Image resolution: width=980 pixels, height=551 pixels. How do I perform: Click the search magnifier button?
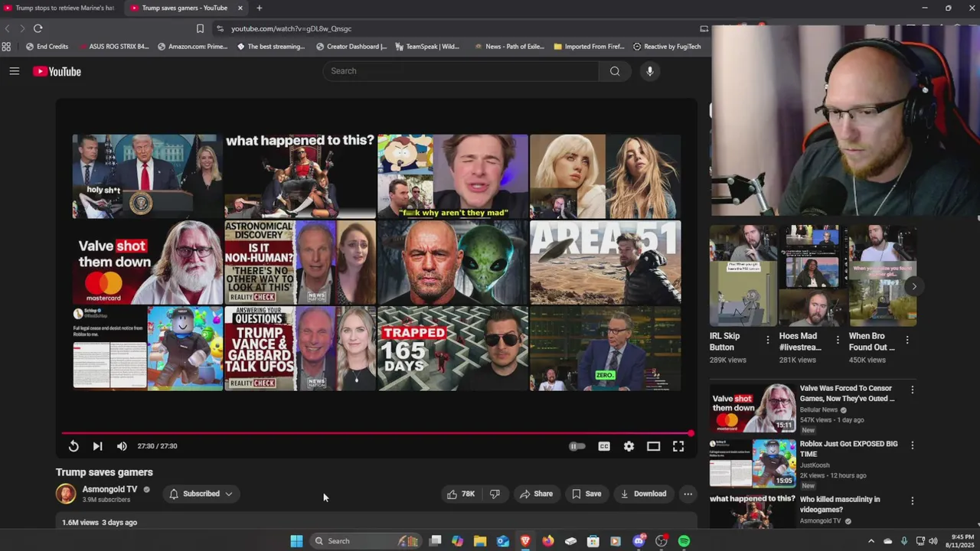(x=615, y=71)
